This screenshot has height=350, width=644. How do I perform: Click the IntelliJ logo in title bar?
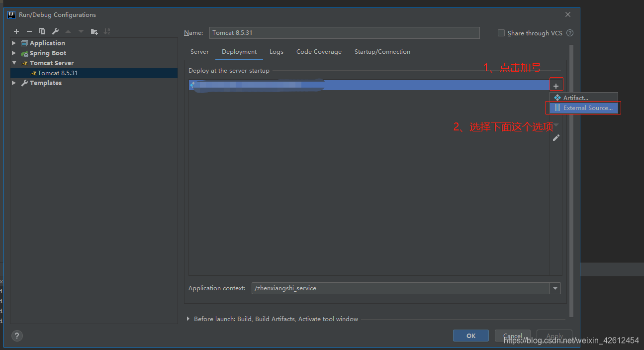[x=11, y=14]
